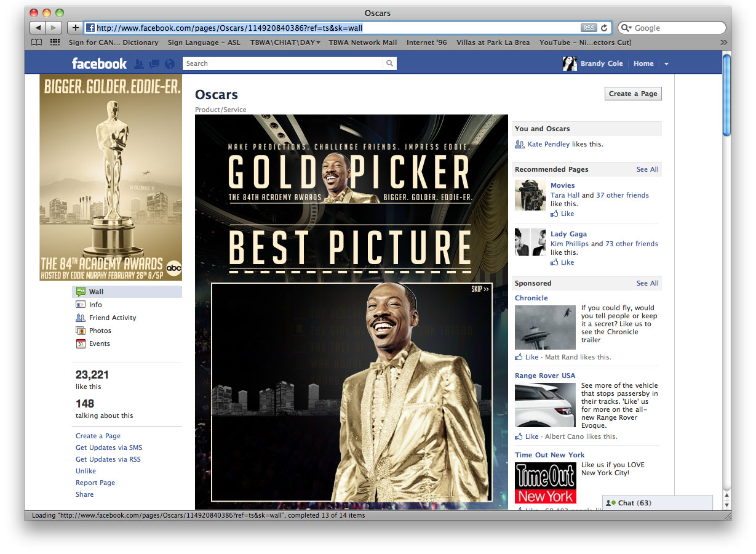Go forward with Safari's forward arrow
The width and height of the screenshot is (756, 554).
coord(54,28)
